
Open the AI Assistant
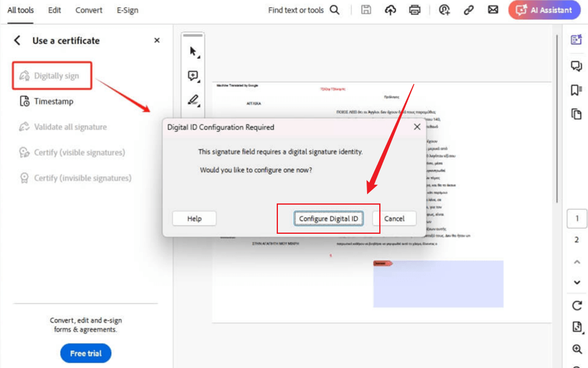pos(543,10)
